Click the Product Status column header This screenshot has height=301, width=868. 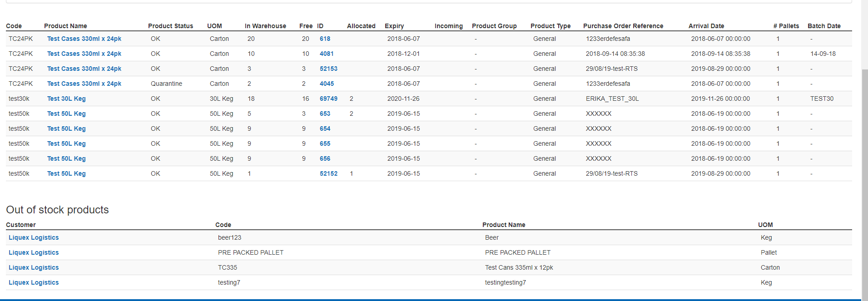pyautogui.click(x=170, y=26)
